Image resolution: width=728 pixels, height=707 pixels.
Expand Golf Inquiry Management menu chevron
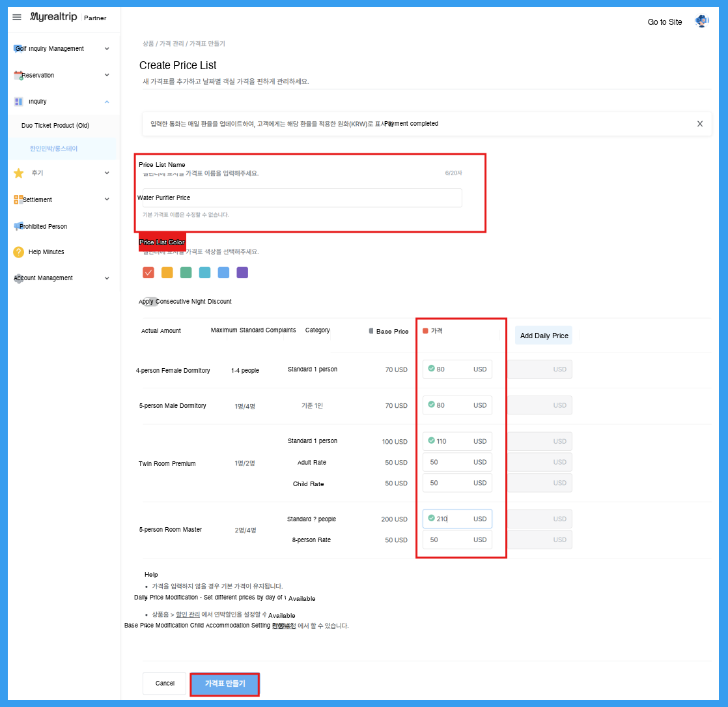coord(107,49)
